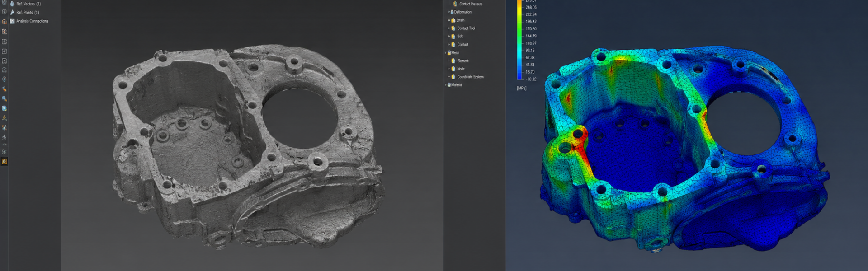Click the Element item icon
The image size is (868, 271).
[x=453, y=61]
